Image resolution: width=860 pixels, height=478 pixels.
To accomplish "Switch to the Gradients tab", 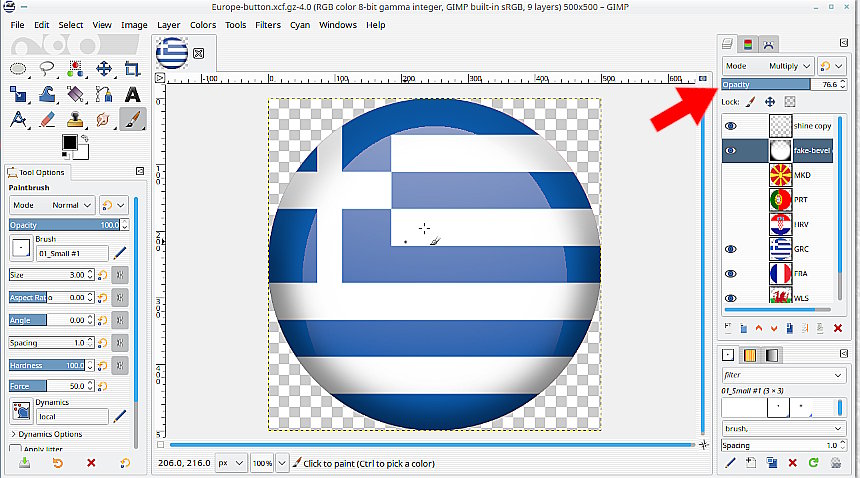I will coord(771,355).
